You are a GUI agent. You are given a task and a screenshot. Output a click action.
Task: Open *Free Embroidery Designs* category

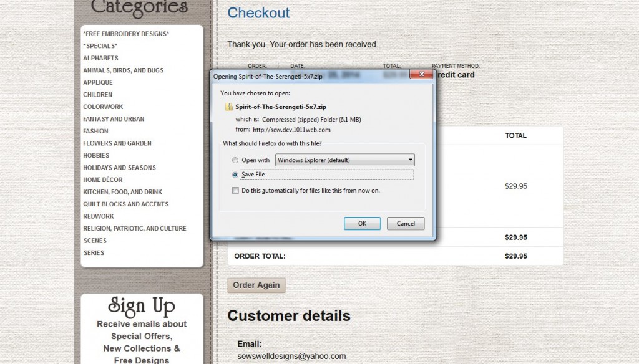click(126, 34)
